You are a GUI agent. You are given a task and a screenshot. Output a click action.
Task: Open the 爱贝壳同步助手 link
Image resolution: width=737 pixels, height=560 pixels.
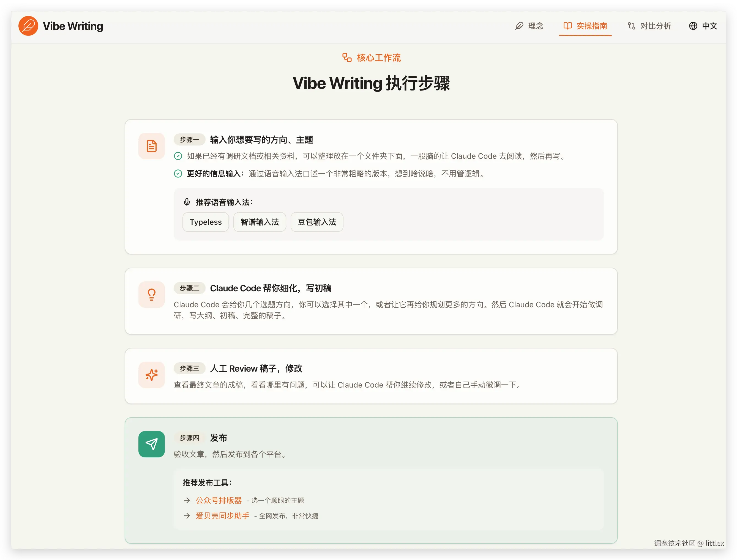point(222,516)
